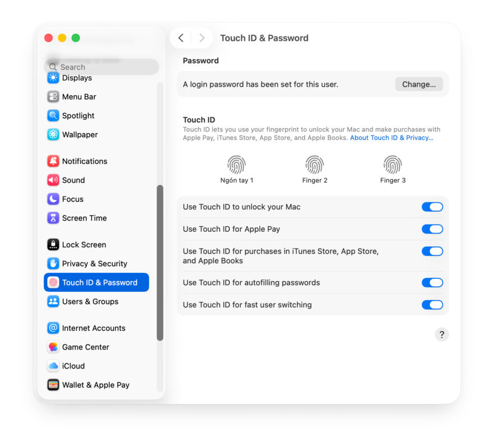Toggle Use Touch ID for Apple Pay

tap(432, 229)
